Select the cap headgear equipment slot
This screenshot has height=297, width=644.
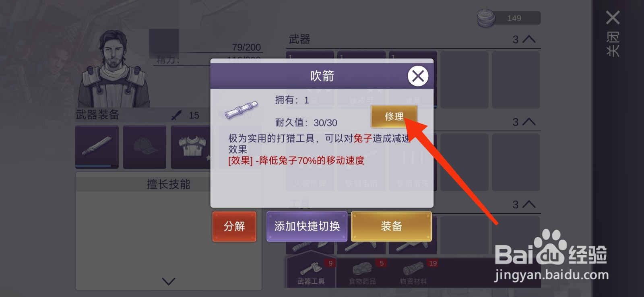144,146
